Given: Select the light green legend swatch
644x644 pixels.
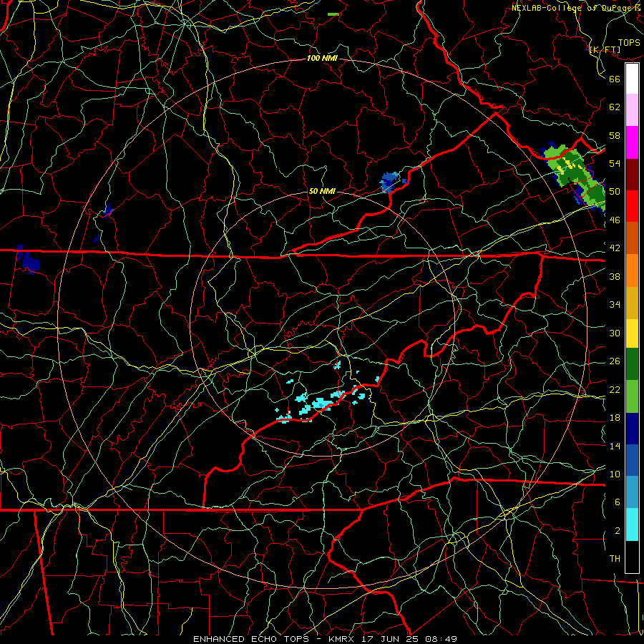Looking at the screenshot, I should pyautogui.click(x=632, y=396).
